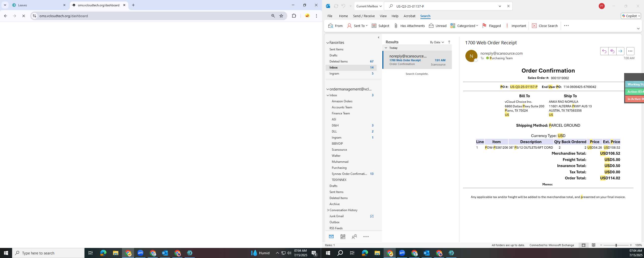This screenshot has height=258, width=644.
Task: Collapse the ordermanagement account tree
Action: coord(328,89)
